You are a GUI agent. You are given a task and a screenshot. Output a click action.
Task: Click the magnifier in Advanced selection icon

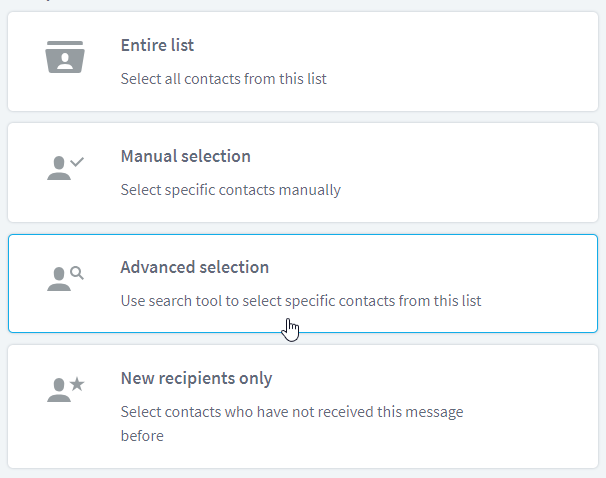[x=77, y=273]
